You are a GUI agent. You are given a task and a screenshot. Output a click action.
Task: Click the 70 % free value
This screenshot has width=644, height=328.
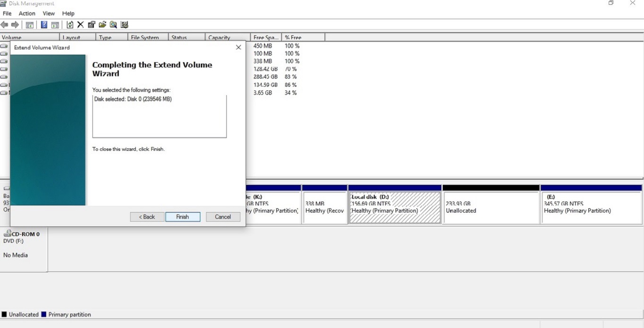(290, 69)
